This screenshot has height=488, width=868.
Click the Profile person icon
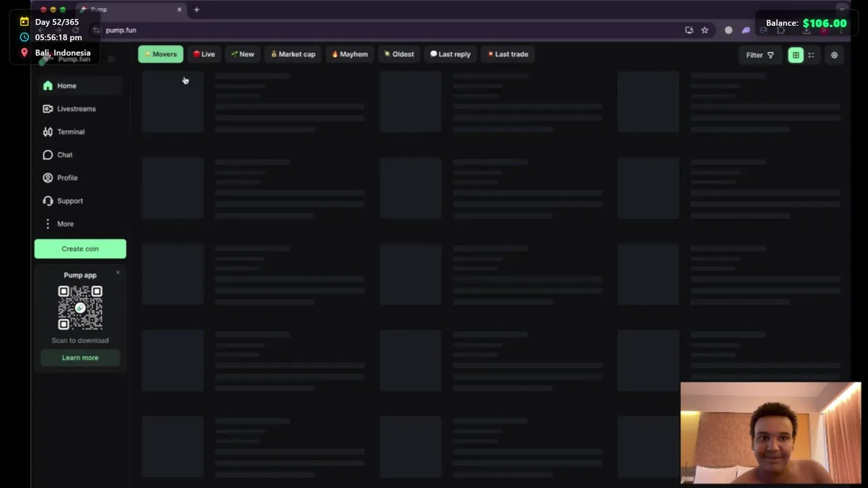[47, 178]
